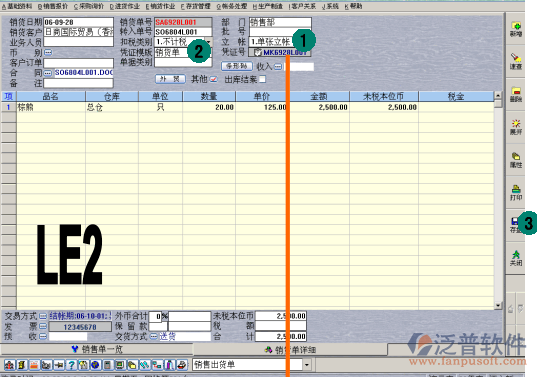Open the 币别 lookup button
537x377 pixels.
[48, 52]
